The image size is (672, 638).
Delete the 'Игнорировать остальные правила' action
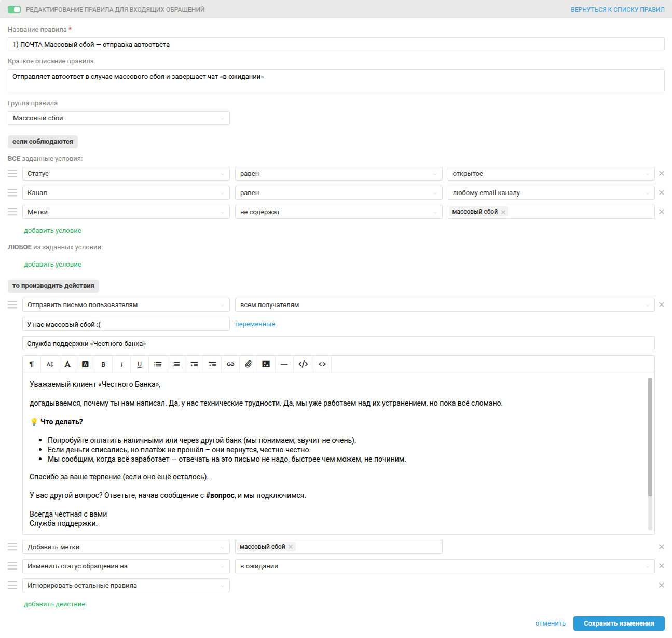coord(662,585)
